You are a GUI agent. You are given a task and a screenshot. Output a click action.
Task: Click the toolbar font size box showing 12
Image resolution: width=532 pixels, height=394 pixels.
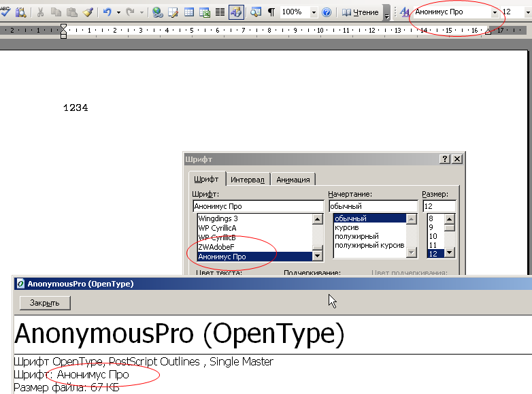[x=512, y=12]
